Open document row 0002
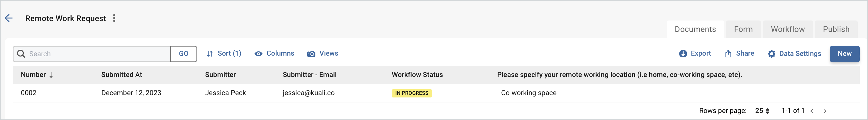This screenshot has height=120, width=868. (29, 93)
